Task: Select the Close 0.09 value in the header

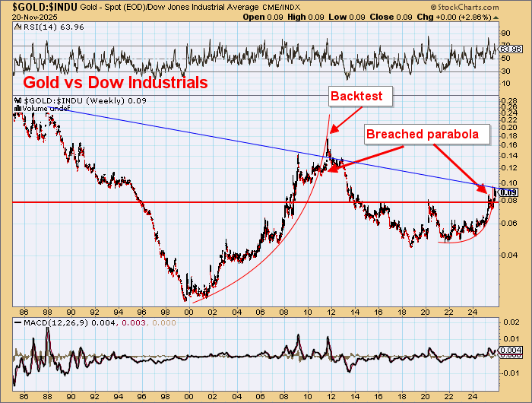Action: pyautogui.click(x=391, y=17)
